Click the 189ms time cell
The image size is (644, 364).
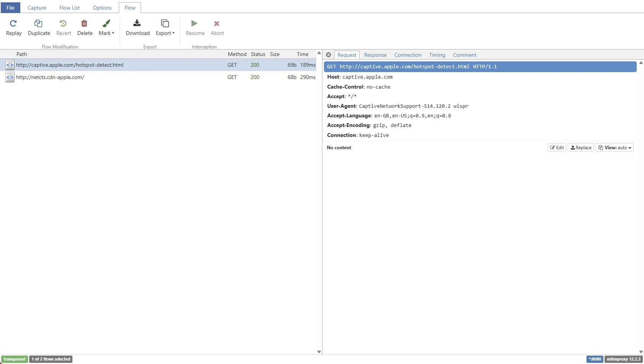(x=308, y=65)
